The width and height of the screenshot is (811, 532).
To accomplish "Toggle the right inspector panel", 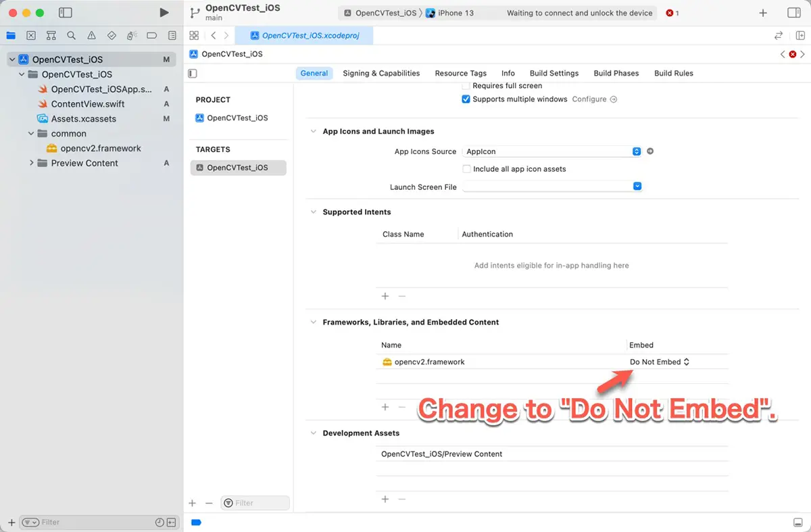I will 793,13.
